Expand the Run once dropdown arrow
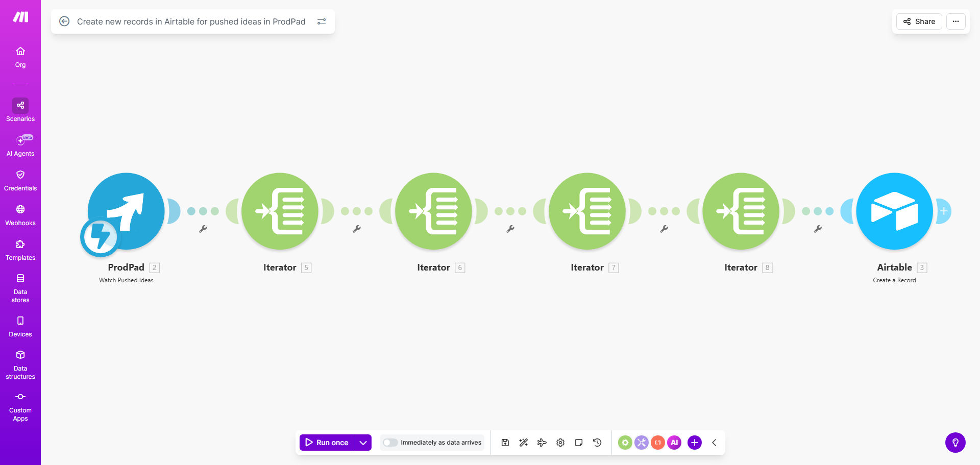 click(363, 443)
